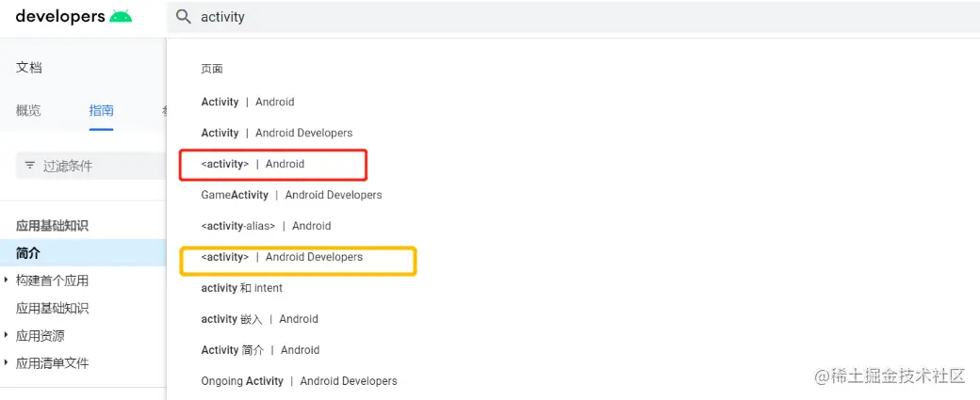The width and height of the screenshot is (980, 400).
Task: Click the developers logo text
Action: coord(59,17)
